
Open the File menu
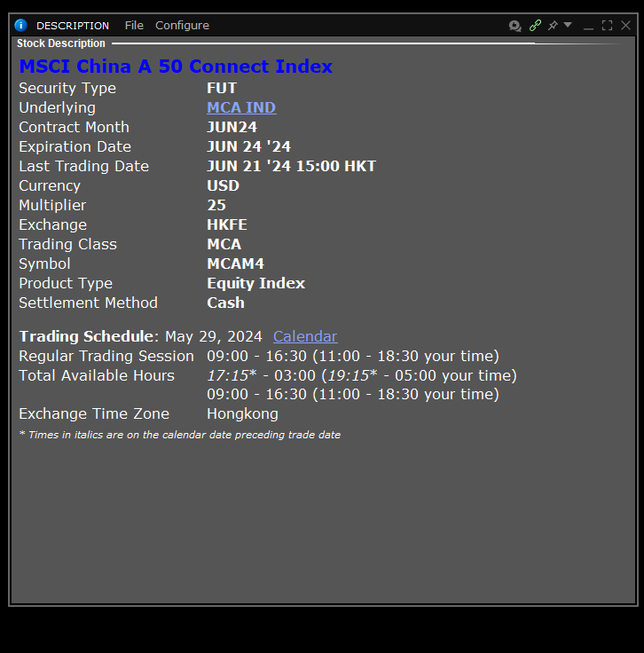tap(134, 26)
